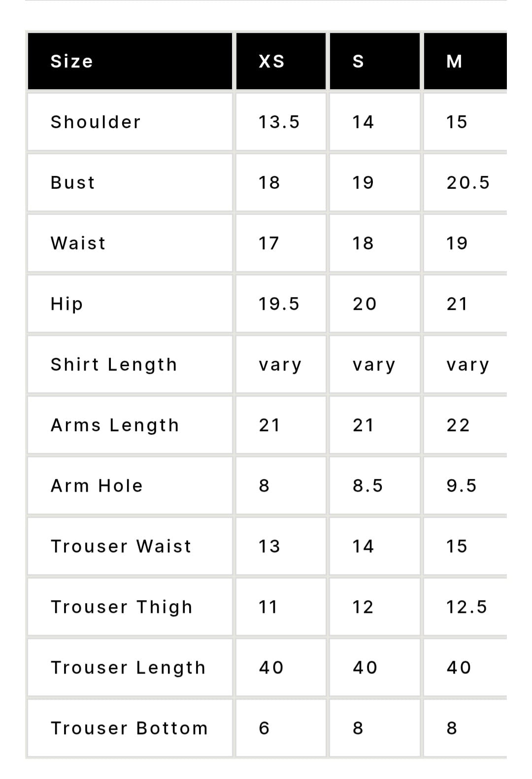Select the S column header
Screen dimensions: 532x779
pos(374,61)
